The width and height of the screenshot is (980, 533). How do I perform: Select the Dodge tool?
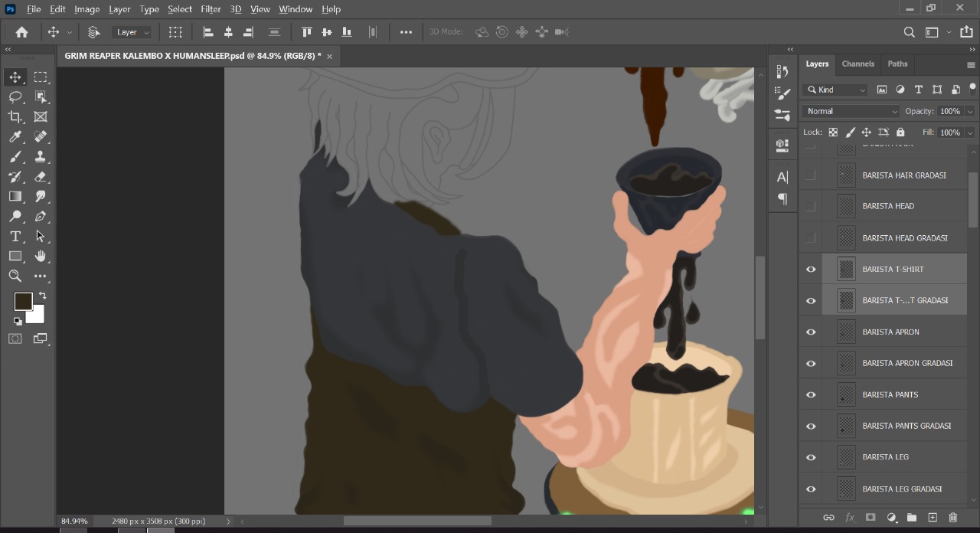15,216
